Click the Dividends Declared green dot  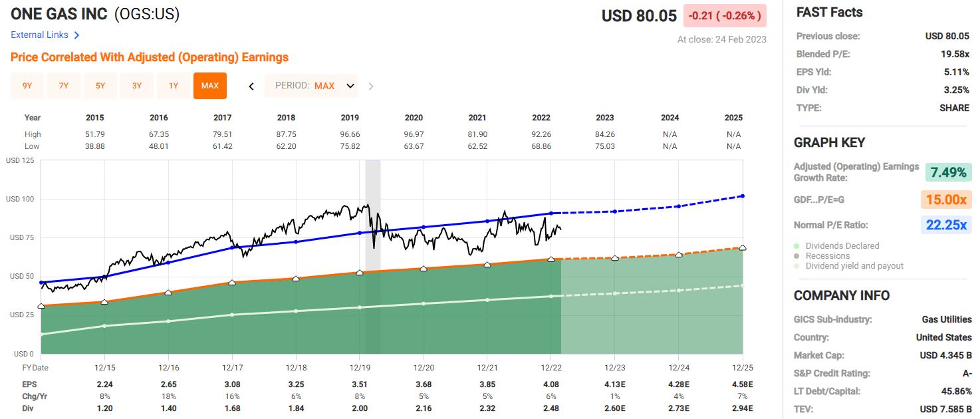(797, 246)
